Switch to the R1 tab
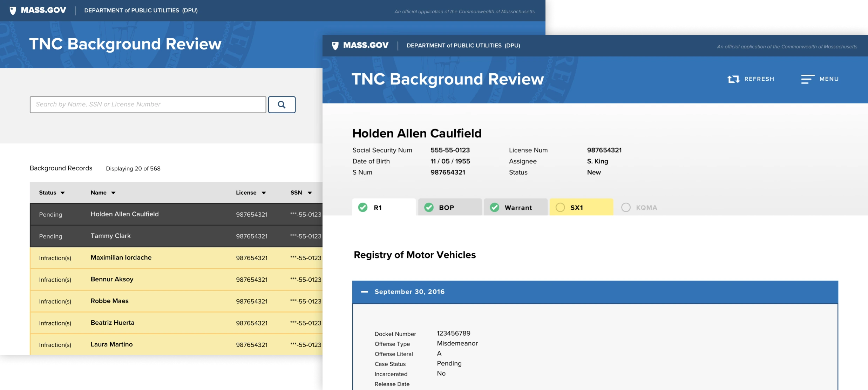 click(x=384, y=207)
